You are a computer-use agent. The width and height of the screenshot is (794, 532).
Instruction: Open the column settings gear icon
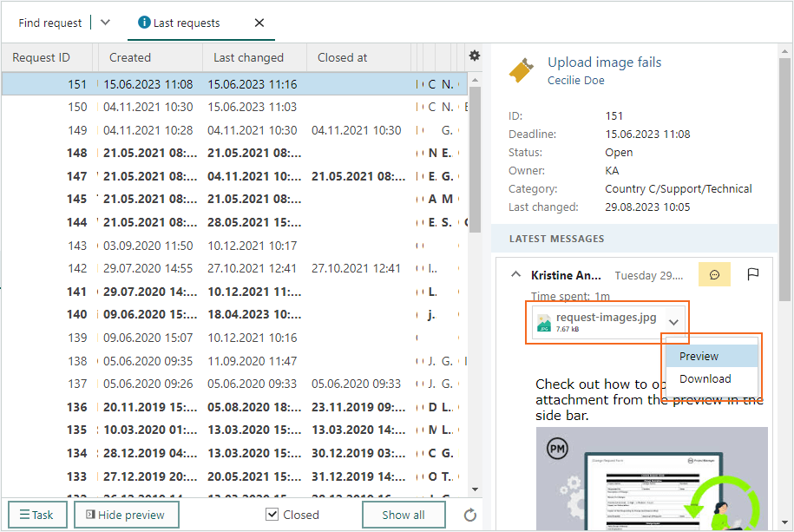[x=474, y=56]
